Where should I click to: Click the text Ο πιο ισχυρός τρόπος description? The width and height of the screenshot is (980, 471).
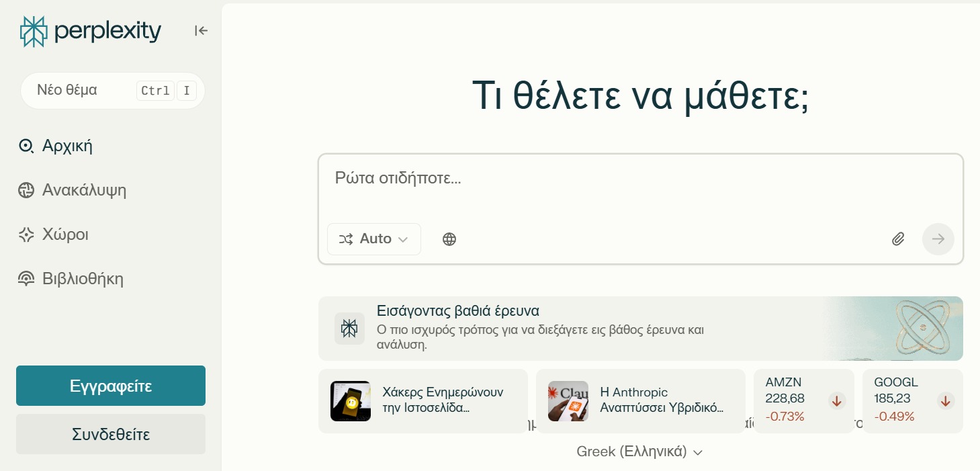tap(540, 338)
